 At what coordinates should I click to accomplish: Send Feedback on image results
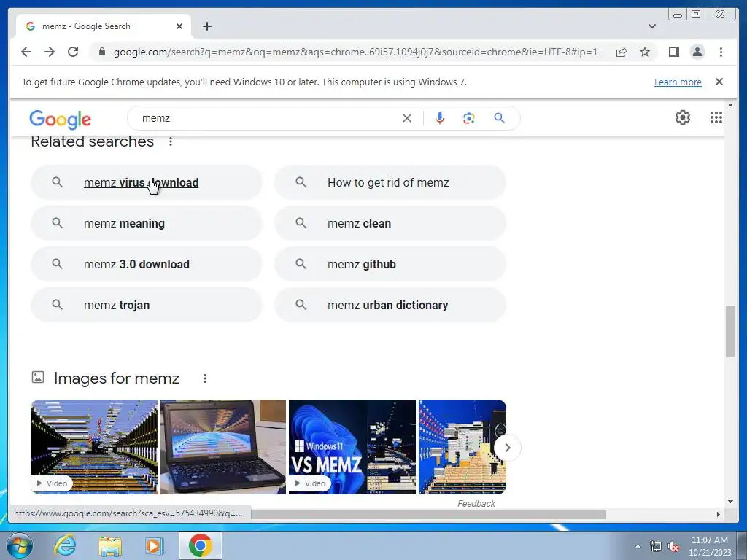tap(476, 503)
